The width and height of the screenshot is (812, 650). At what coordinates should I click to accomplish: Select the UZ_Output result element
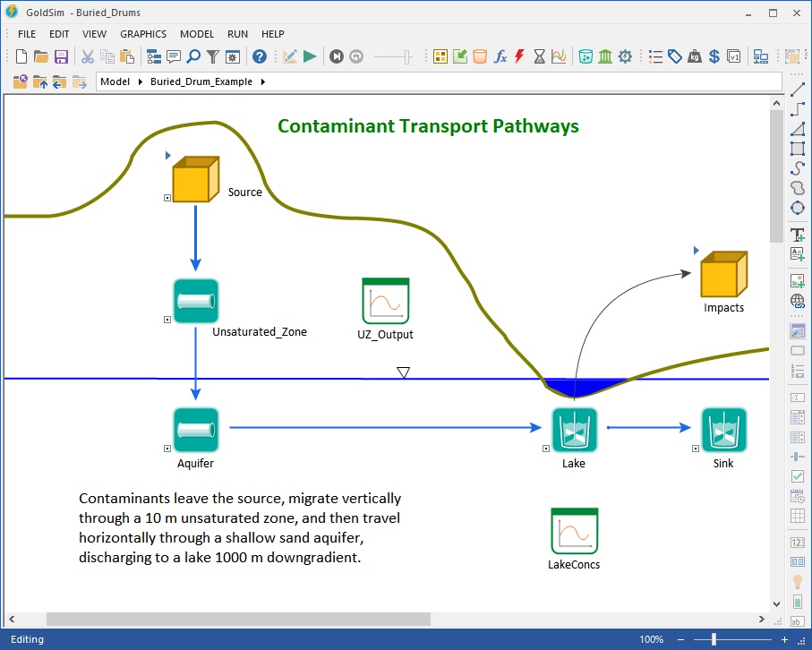click(386, 301)
